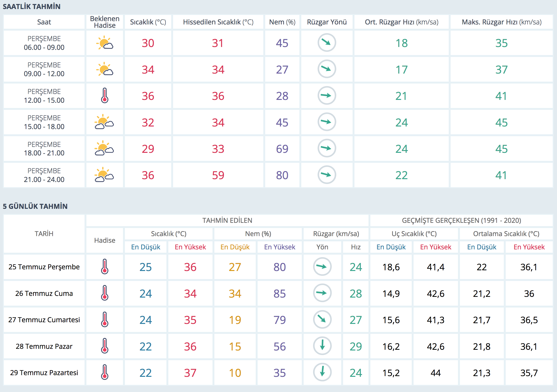Click highest temperature 37 for 29 Temmuz Pazartesi
557x392 pixels.
tap(190, 373)
